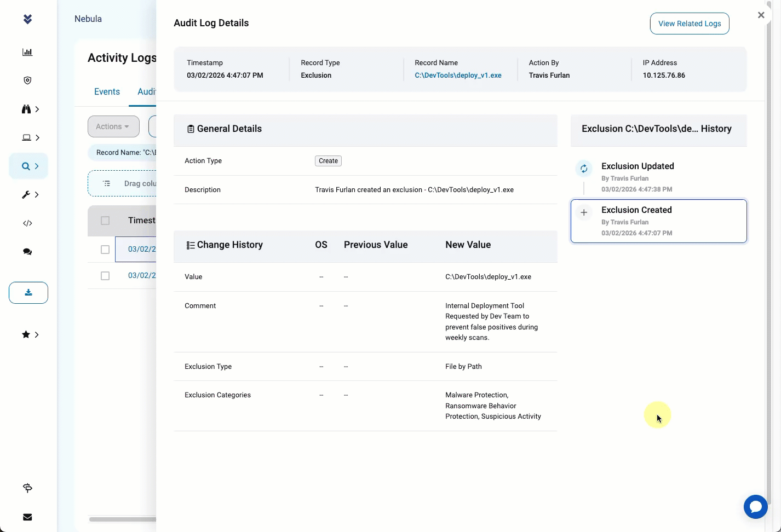
Task: Open the C:\DevTools\deploy_v1.exe record link
Action: (458, 76)
